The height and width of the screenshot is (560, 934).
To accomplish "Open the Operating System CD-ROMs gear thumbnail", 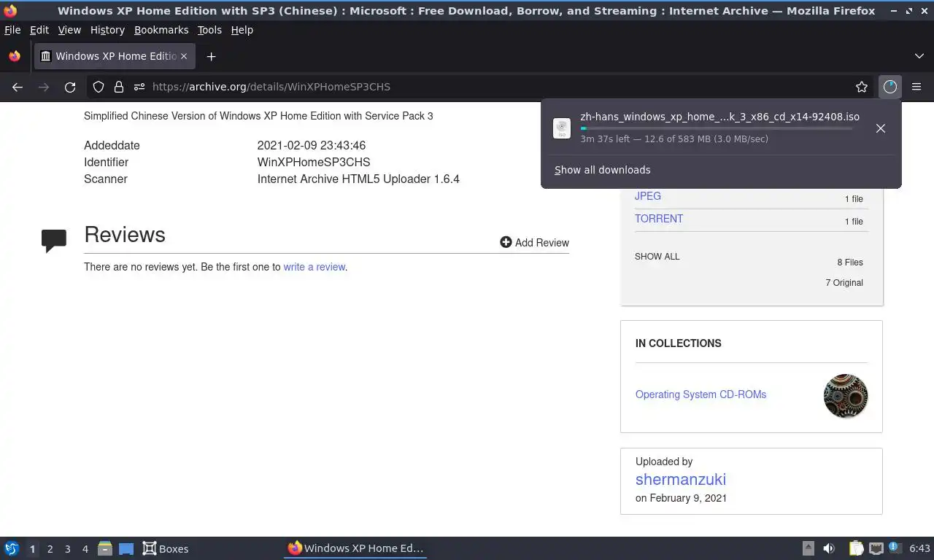I will (846, 396).
